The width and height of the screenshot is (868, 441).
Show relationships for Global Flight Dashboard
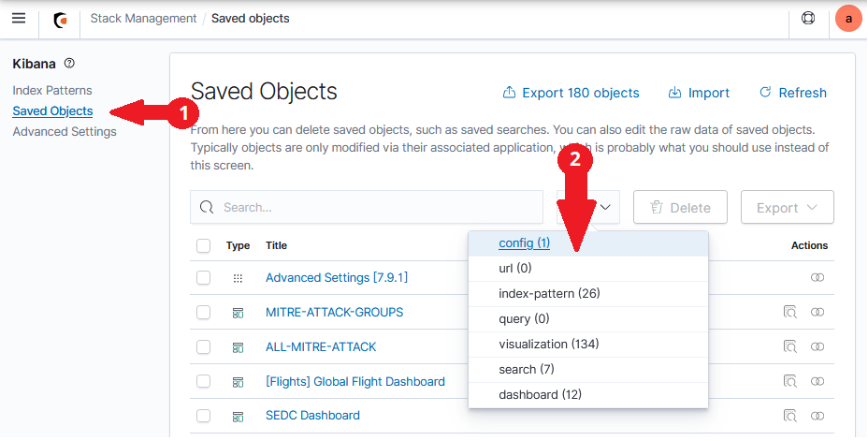click(817, 382)
